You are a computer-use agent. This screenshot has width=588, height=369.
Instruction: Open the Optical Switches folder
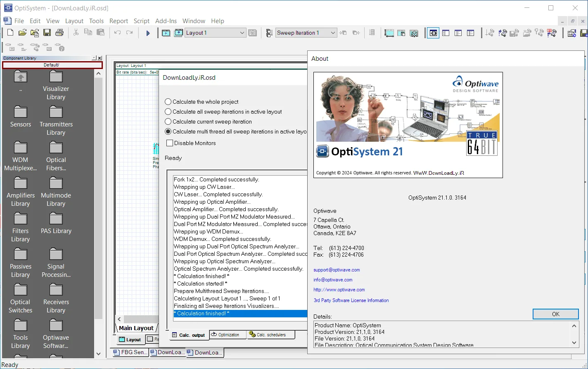[x=20, y=299]
